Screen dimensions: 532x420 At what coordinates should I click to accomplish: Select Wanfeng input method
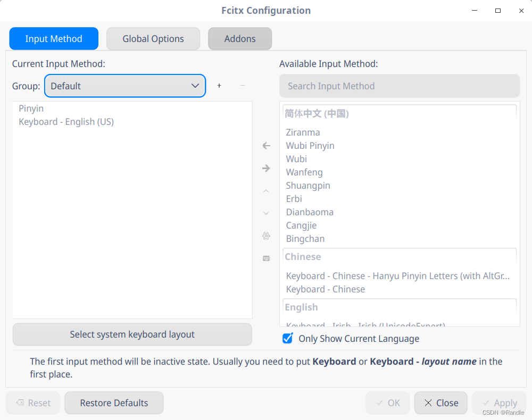pos(400,172)
